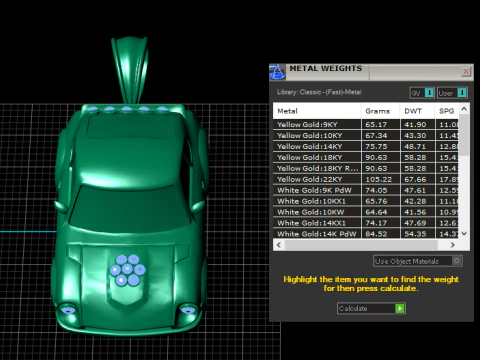Image resolution: width=480 pixels, height=360 pixels.
Task: Click the horizontal scroll right arrow
Action: point(452,245)
